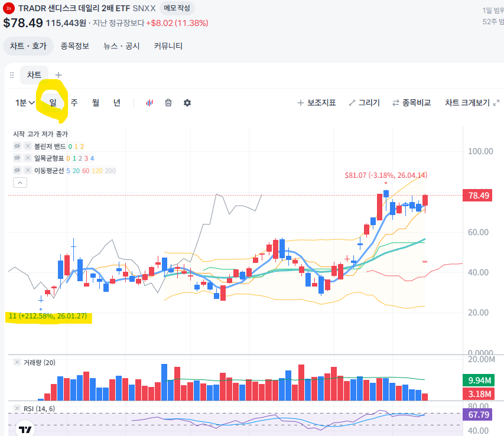
Task: Click the low marker text dated 26.01.27
Action: click(x=48, y=316)
